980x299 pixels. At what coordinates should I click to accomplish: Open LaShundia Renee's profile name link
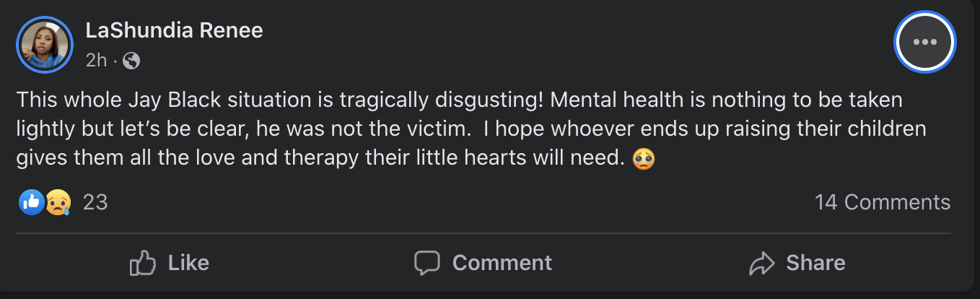click(x=174, y=30)
